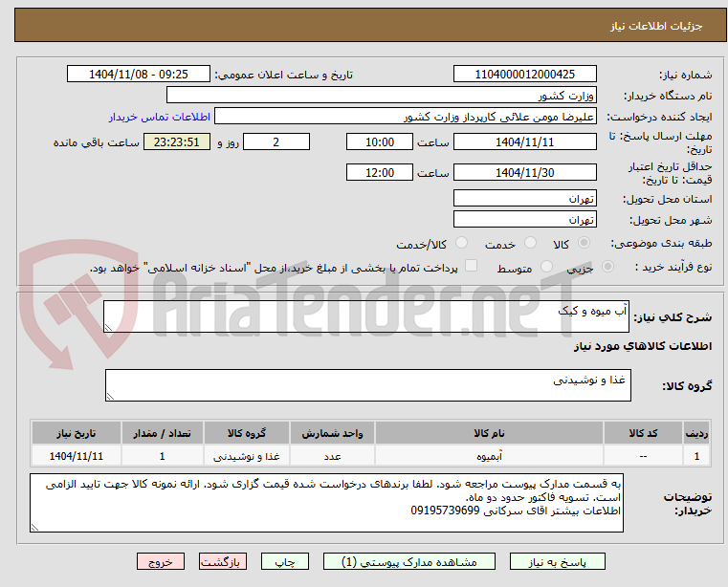Click the تاریخ نیاز column header

[77, 433]
